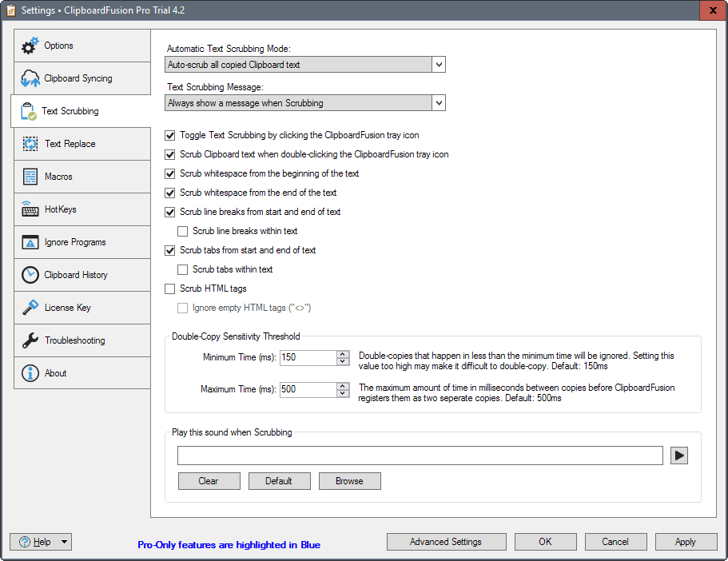
Task: Click the License Key key icon
Action: (x=30, y=308)
